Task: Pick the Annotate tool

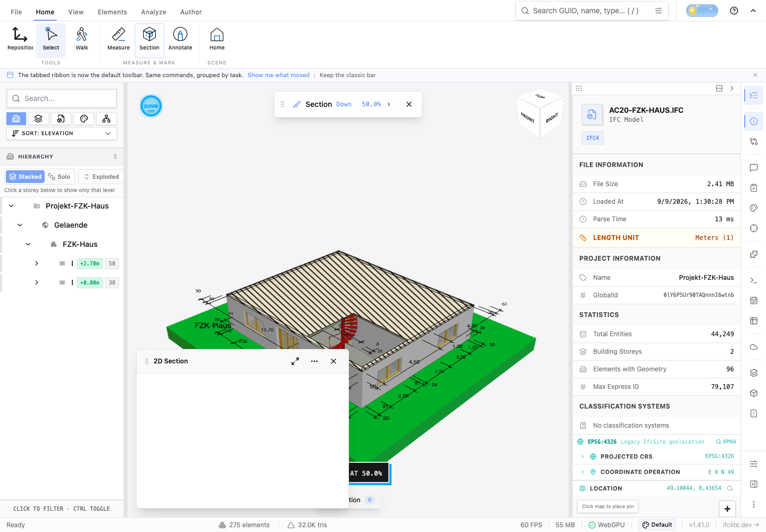Action: 180,40
